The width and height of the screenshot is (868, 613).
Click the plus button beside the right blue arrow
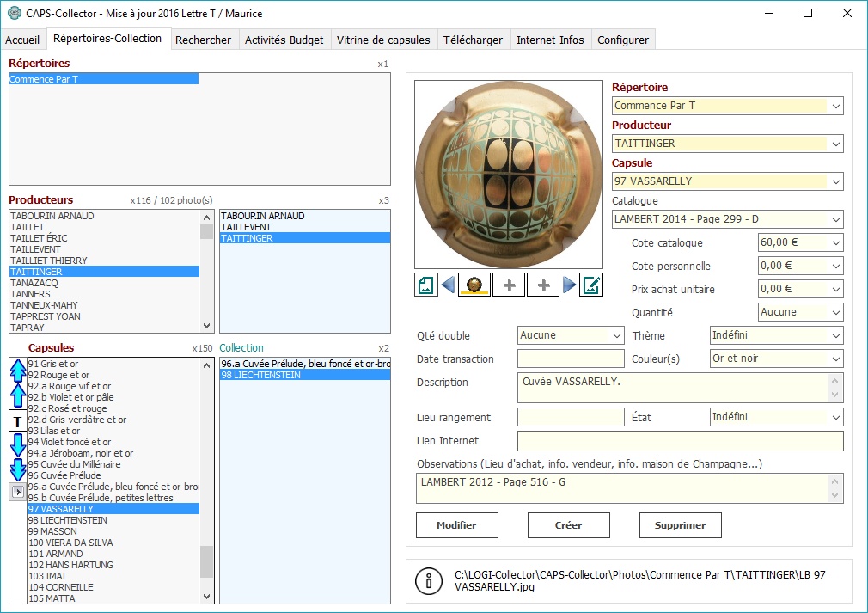pyautogui.click(x=543, y=285)
